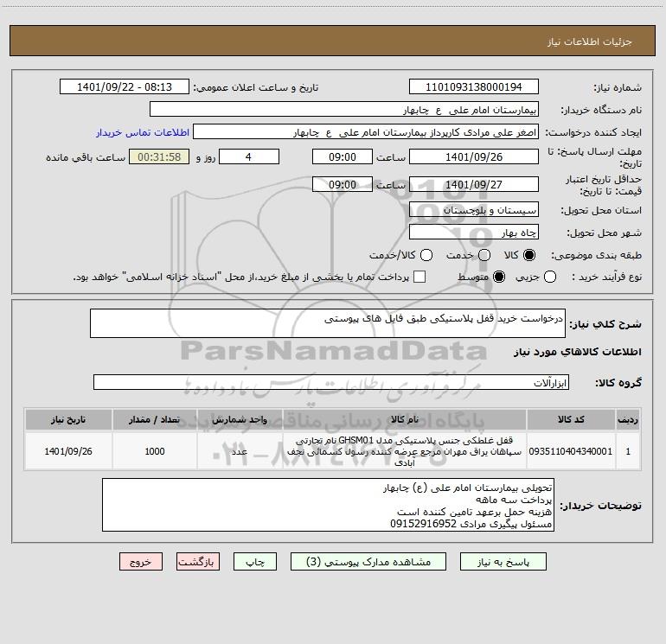This screenshot has width=666, height=644.
Task: Click the 'نام کالا' column header
Action: 405,419
